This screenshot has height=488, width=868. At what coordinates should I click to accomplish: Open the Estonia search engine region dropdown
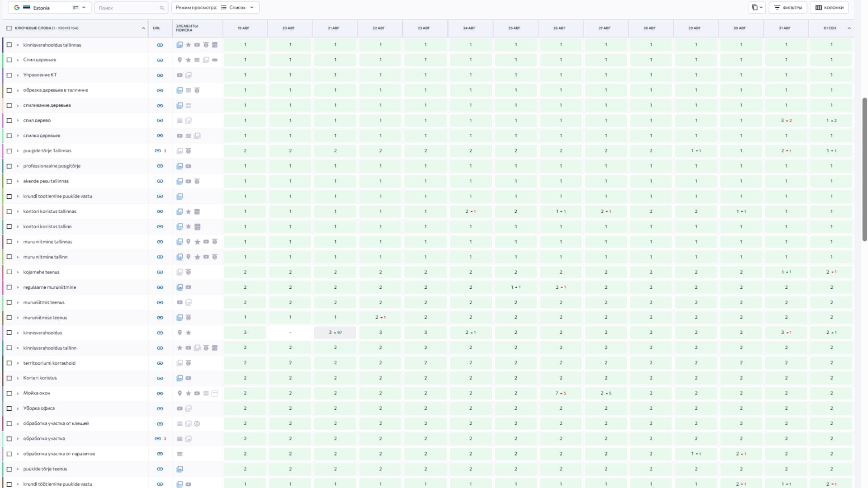coord(50,8)
